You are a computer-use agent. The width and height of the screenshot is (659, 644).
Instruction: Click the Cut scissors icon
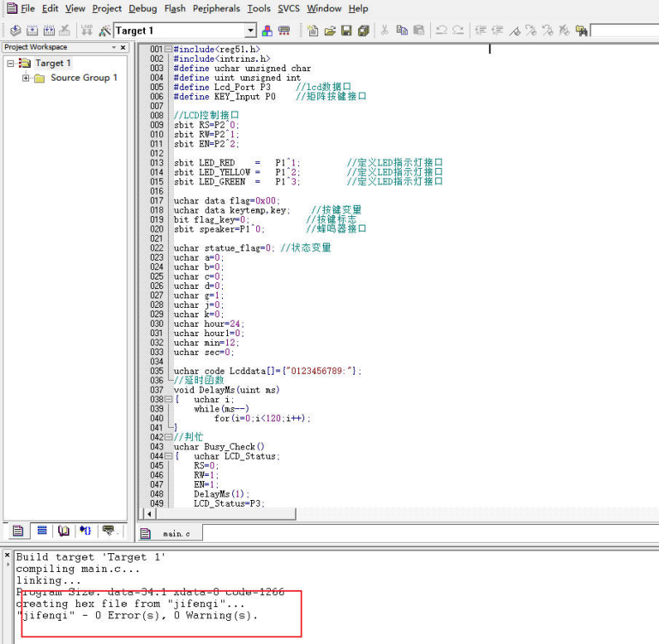[x=384, y=30]
